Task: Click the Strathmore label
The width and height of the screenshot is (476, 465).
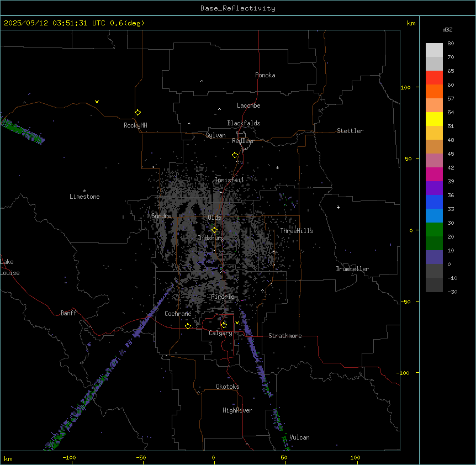Action: coord(285,336)
